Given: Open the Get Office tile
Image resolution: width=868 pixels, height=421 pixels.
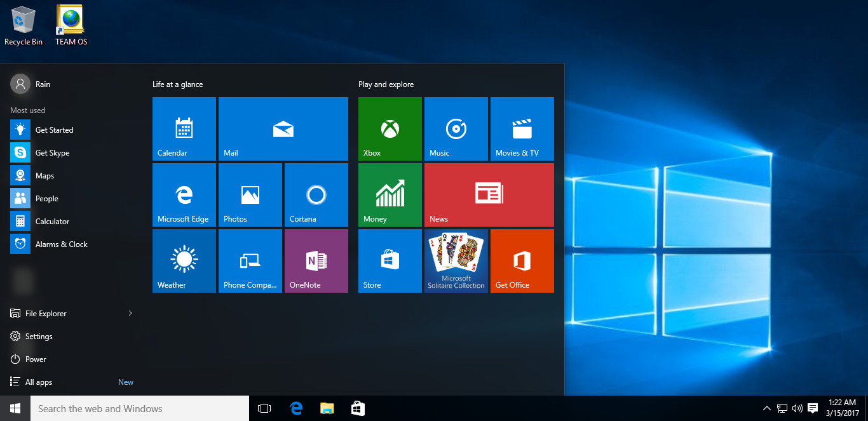Looking at the screenshot, I should click(x=522, y=261).
